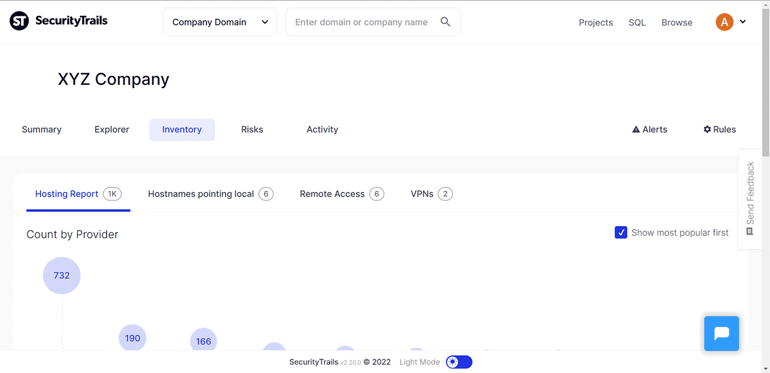Click the 190 provider bubble
Viewport: 770px width, 373px height.
click(133, 338)
